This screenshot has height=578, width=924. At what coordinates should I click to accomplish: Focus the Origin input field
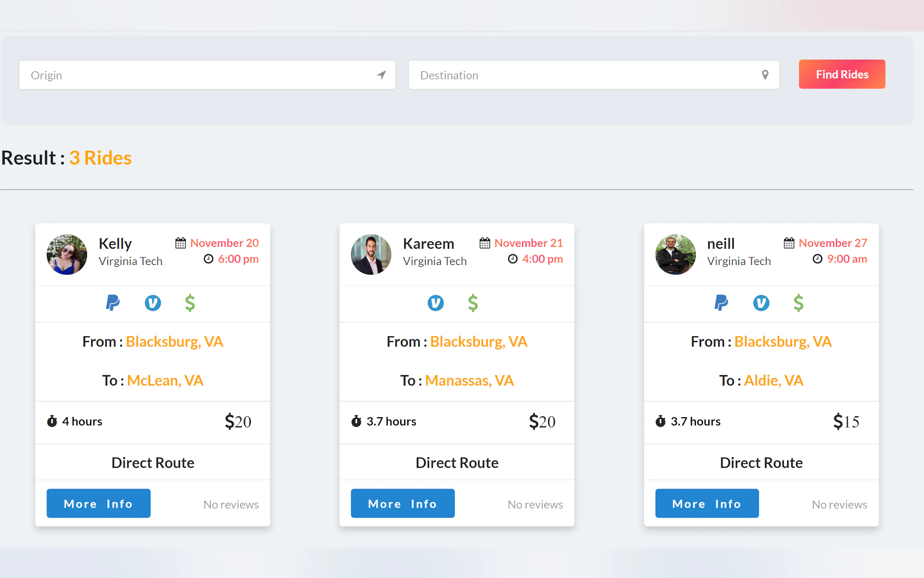(x=199, y=75)
